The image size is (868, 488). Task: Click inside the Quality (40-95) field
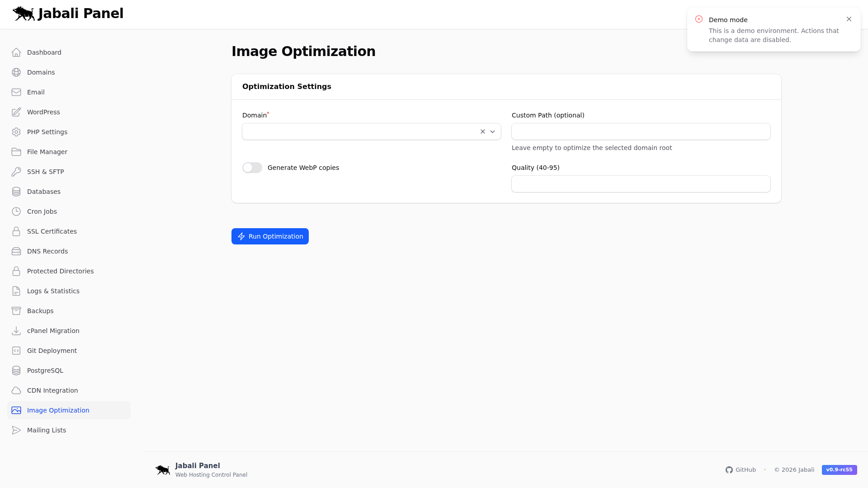pyautogui.click(x=641, y=184)
